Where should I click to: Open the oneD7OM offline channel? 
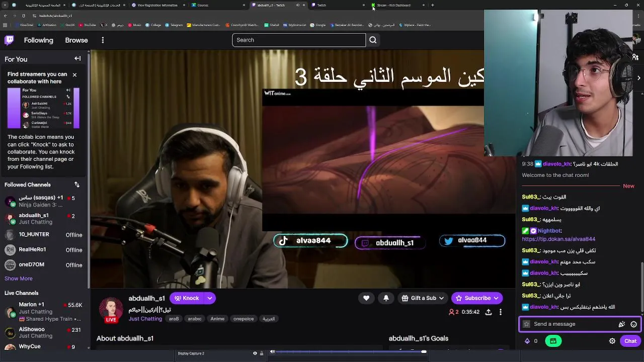pyautogui.click(x=44, y=265)
